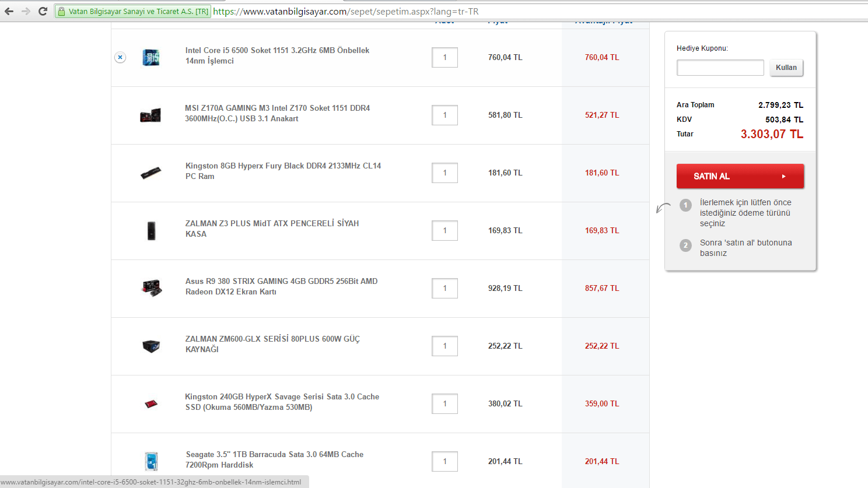
Task: Select the KDV 503,84 TL value
Action: click(x=784, y=120)
